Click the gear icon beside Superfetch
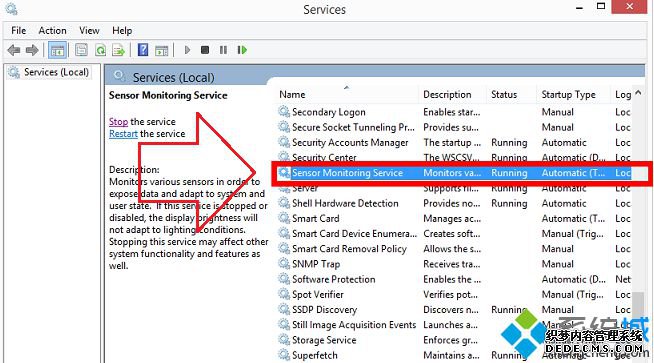Image resolution: width=654 pixels, height=363 pixels. point(284,355)
